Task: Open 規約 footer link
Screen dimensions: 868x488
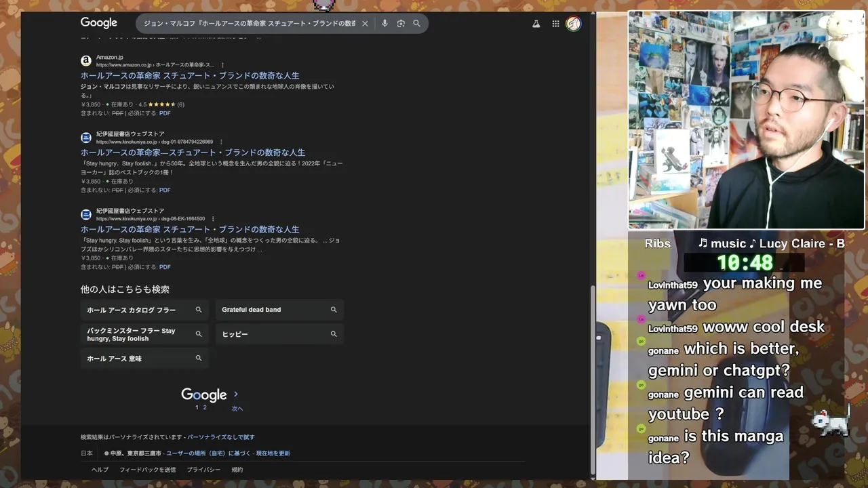Action: (x=237, y=470)
